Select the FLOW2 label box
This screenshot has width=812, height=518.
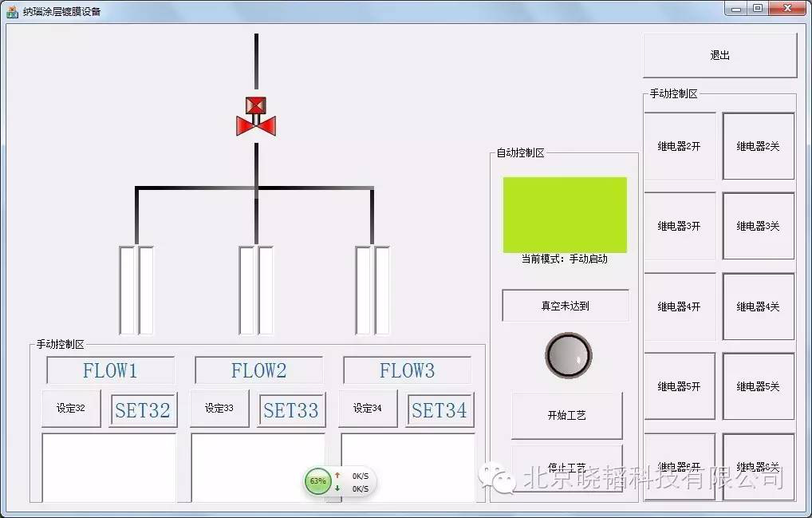(258, 370)
